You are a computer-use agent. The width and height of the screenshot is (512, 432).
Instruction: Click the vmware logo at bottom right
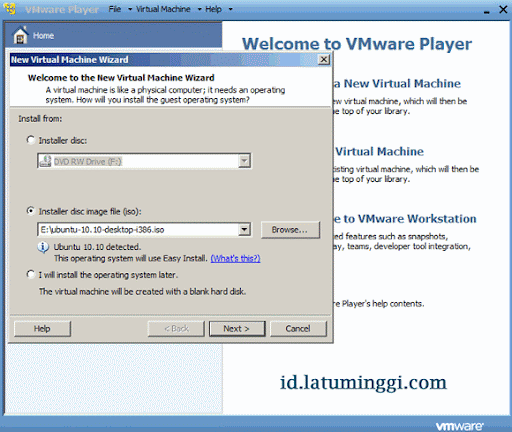[459, 426]
